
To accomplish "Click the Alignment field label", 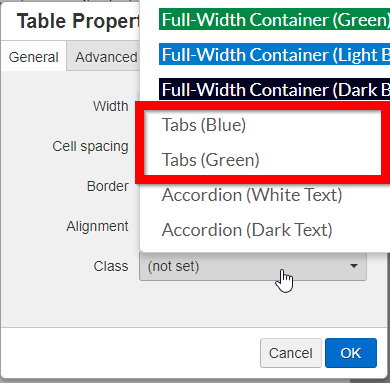I will pos(97,226).
